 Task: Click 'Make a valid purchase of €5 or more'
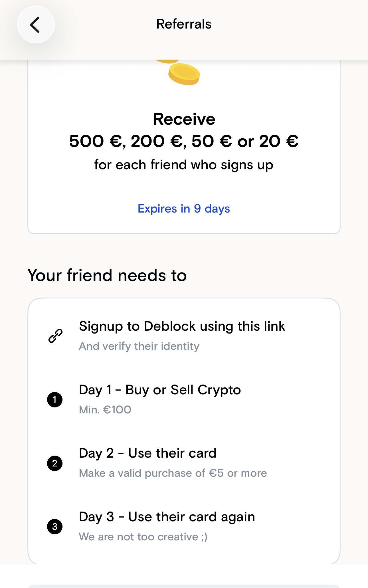[x=173, y=473]
